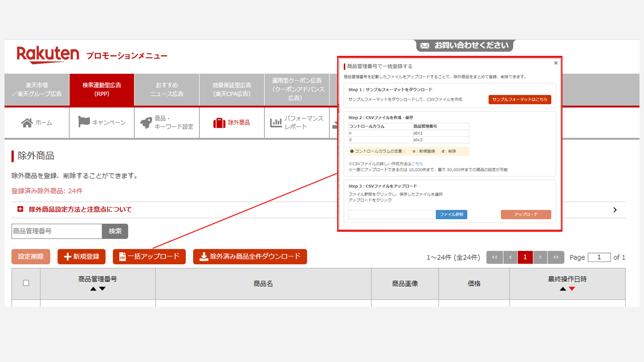This screenshot has width=644, height=362.
Task: Open Campaign tab with flag icon
Action: point(102,123)
